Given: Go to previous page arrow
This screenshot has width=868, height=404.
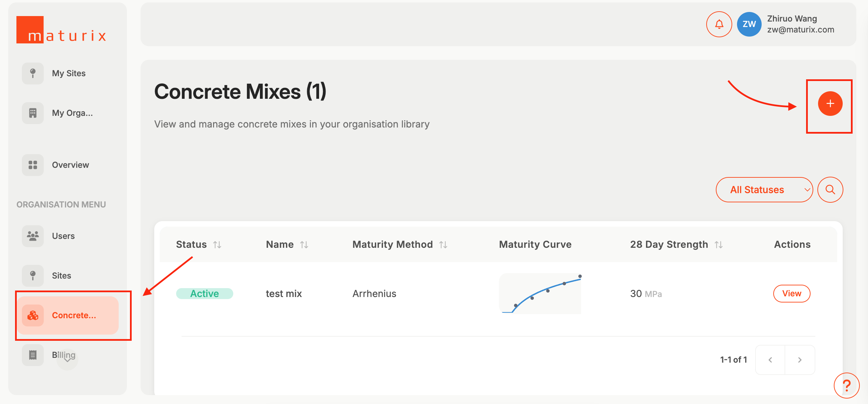Looking at the screenshot, I should (770, 360).
